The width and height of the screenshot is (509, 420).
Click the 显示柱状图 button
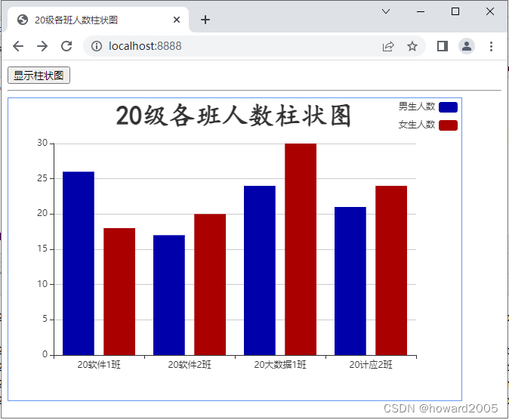tap(39, 76)
